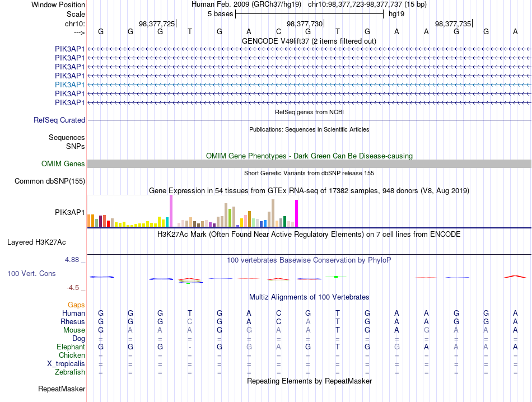532x402 pixels.
Task: Open the RepeatMasker track label
Action: pos(62,389)
